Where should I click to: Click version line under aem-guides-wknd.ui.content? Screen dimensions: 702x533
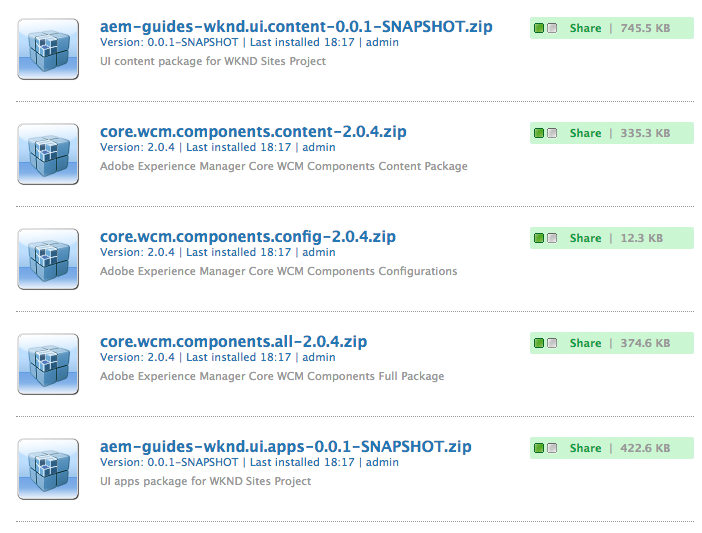(249, 43)
